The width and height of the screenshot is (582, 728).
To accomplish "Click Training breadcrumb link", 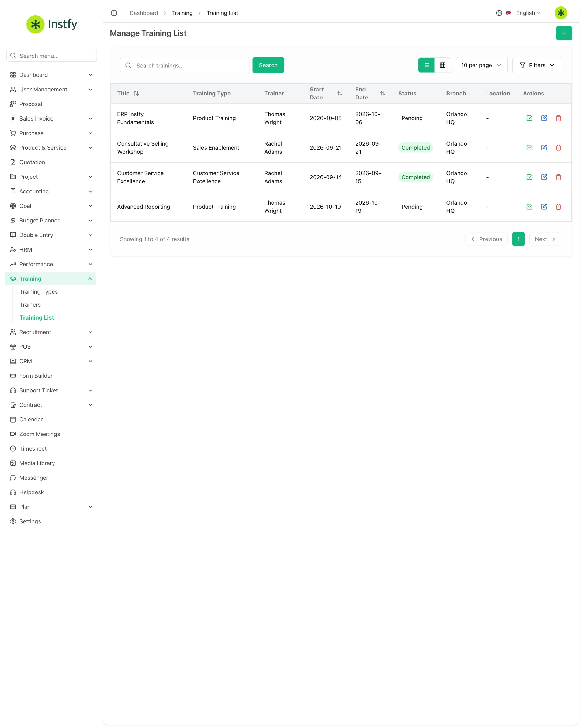I will click(182, 13).
